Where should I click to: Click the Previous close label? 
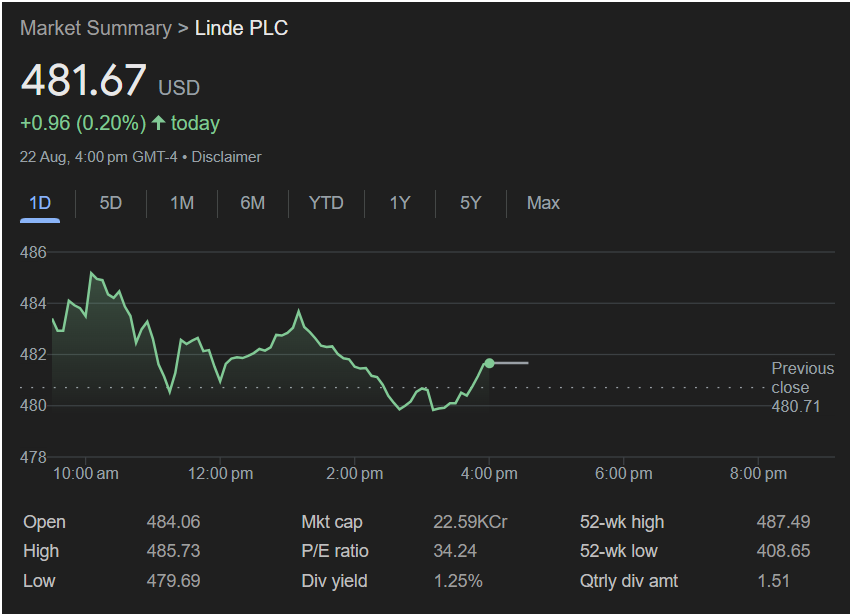coord(802,378)
